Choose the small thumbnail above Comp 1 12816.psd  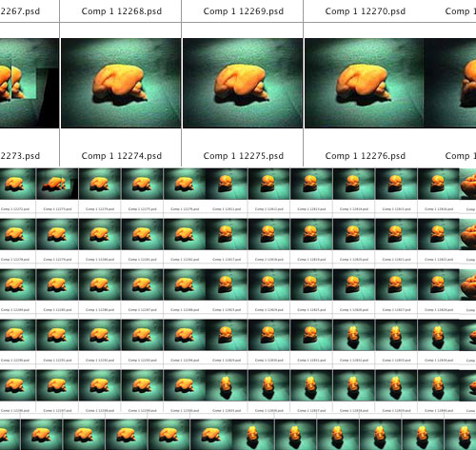[x=439, y=184]
